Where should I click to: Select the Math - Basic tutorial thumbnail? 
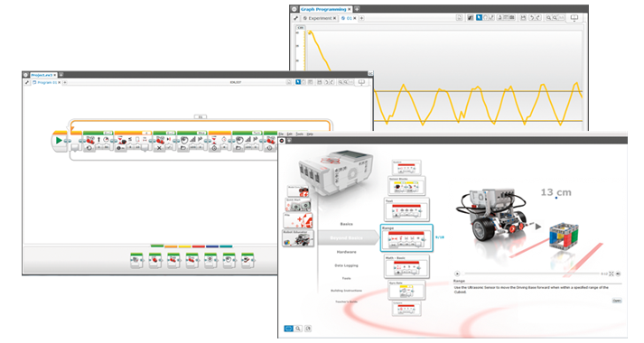click(x=406, y=266)
